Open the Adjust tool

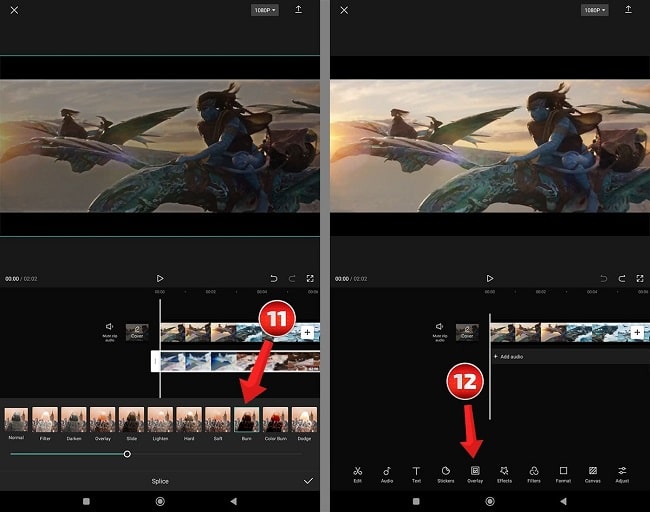(x=622, y=474)
